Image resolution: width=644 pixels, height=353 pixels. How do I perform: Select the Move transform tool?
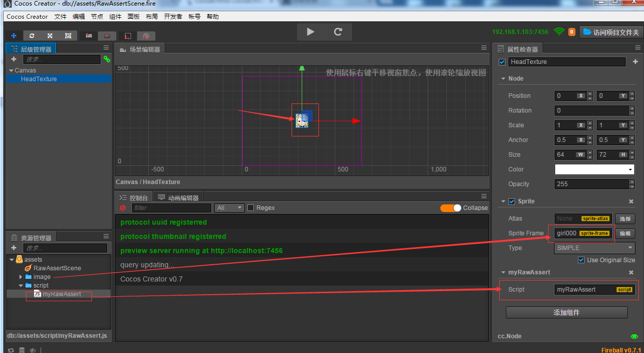pyautogui.click(x=14, y=36)
